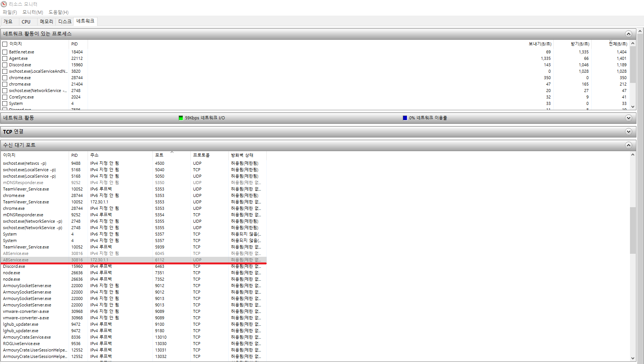This screenshot has height=364, width=644.
Task: Select the System IPv6 row with port 5357
Action: (x=134, y=234)
